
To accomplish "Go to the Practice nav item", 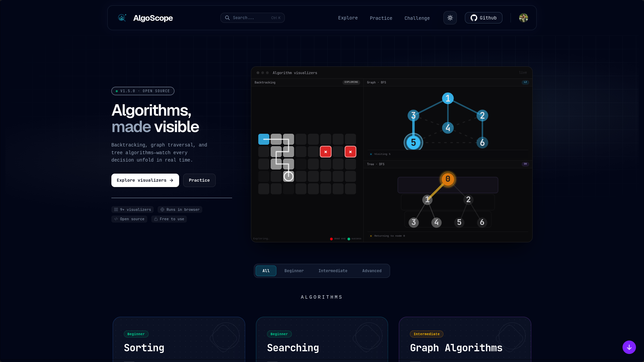I will (381, 18).
